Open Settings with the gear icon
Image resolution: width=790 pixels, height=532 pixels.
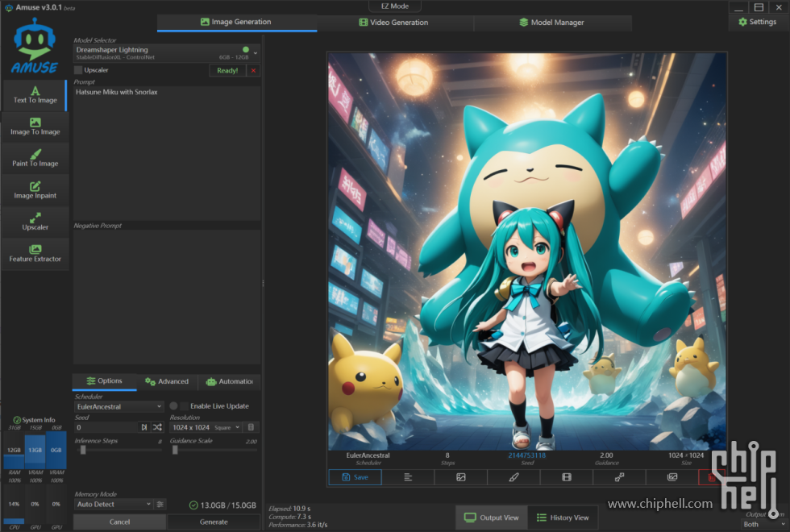(x=757, y=22)
